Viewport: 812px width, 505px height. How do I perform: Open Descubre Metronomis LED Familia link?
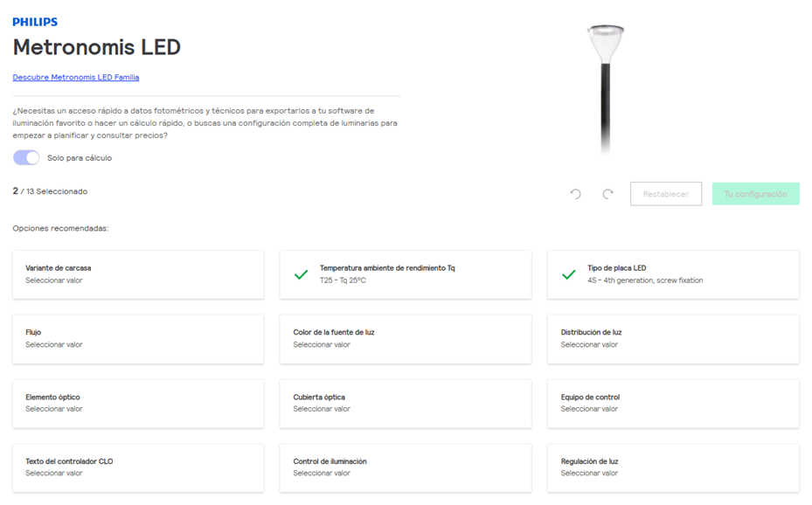(76, 78)
